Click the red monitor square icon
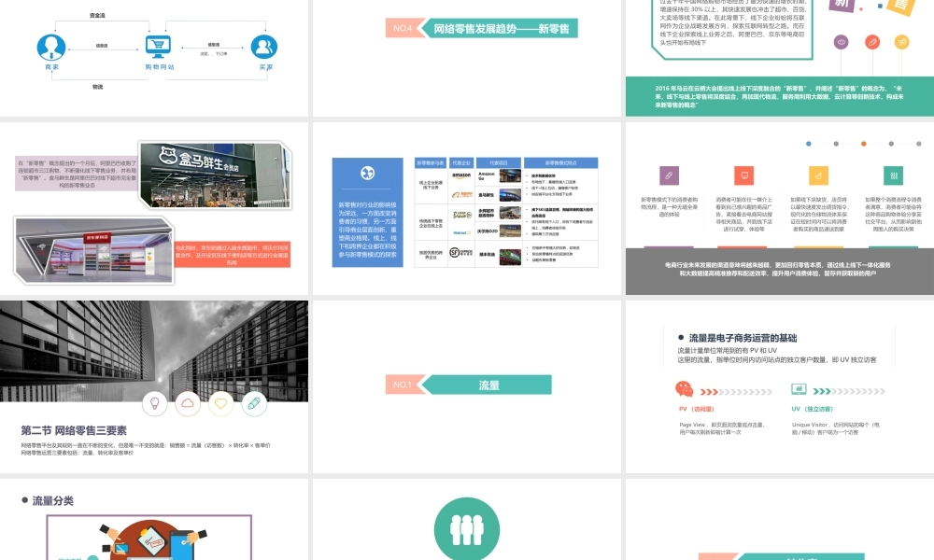Viewport: 934px width, 560px height. (744, 175)
